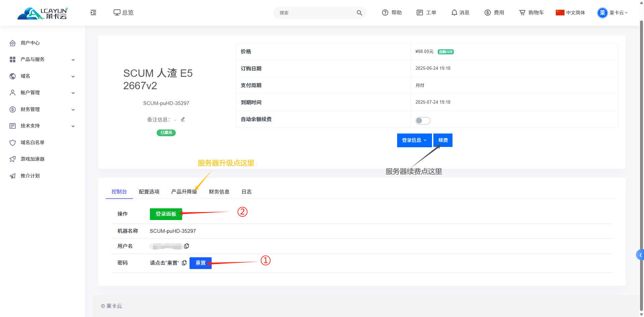Click the 产品与服务 grid icon
This screenshot has width=644, height=317.
pyautogui.click(x=13, y=59)
